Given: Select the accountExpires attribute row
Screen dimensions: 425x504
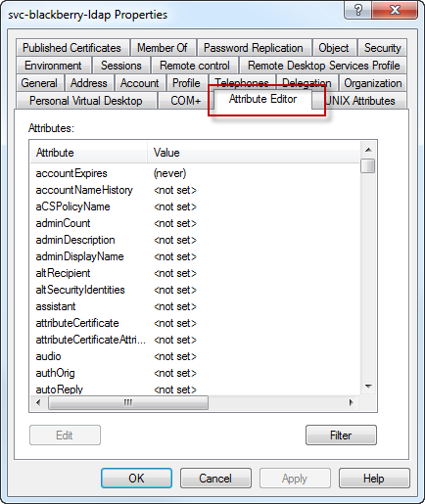Looking at the screenshot, I should (195, 173).
